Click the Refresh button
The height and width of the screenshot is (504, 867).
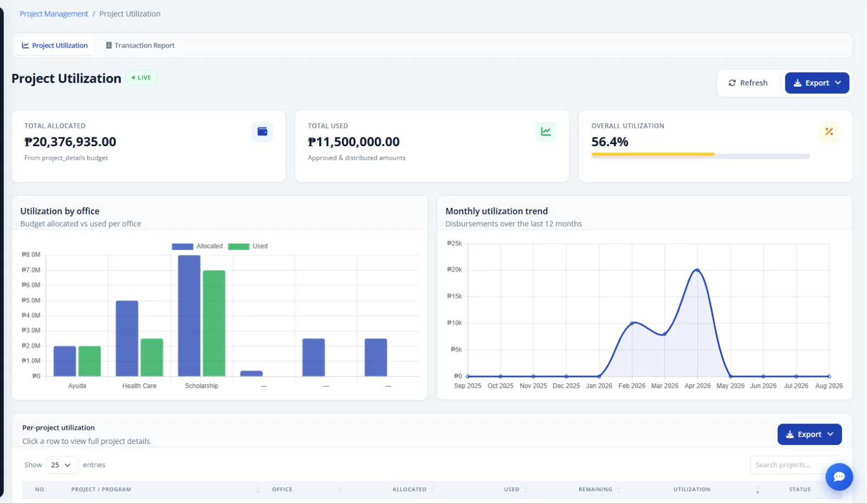pyautogui.click(x=748, y=83)
